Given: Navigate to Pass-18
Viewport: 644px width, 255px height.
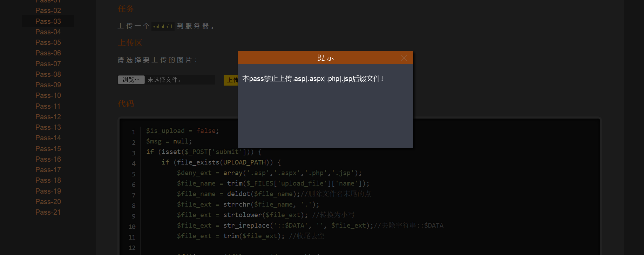Looking at the screenshot, I should point(48,180).
